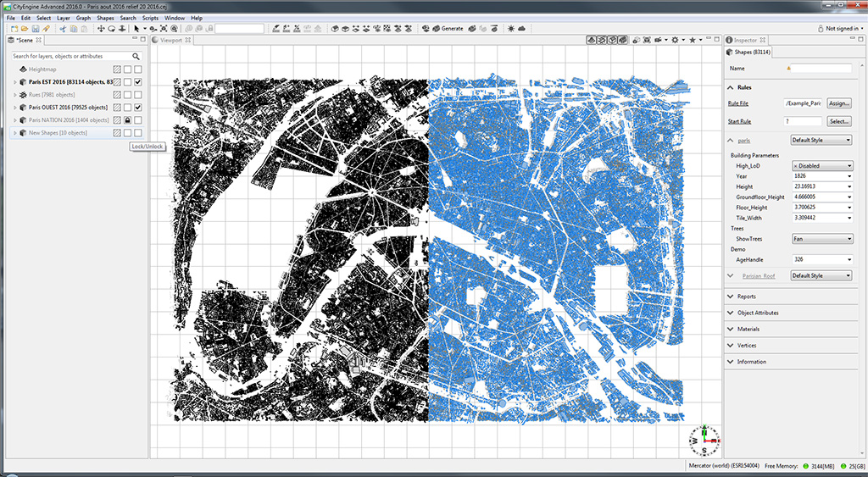This screenshot has height=477, width=868.
Task: Click the sun lighting settings icon
Action: [x=511, y=29]
